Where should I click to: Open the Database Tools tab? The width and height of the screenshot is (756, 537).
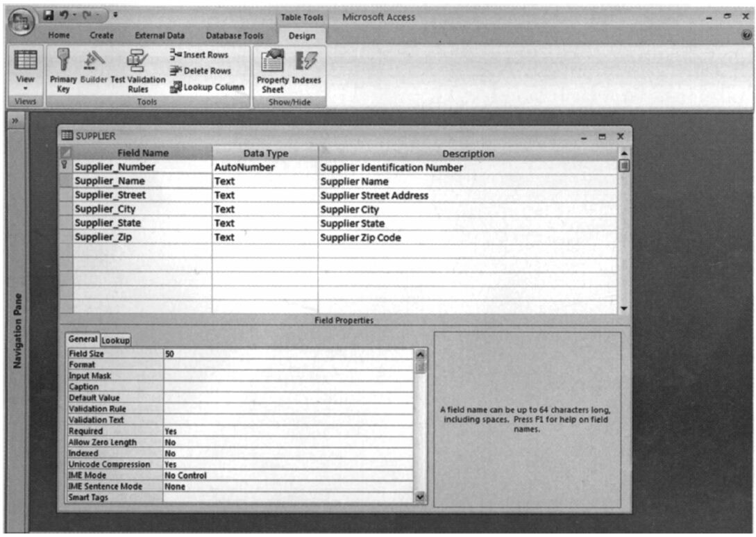tap(235, 35)
